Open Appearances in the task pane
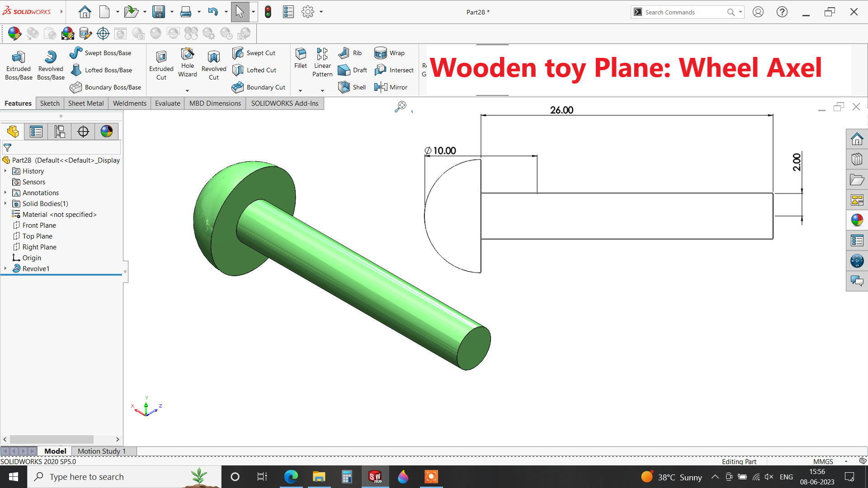Viewport: 868px width, 488px height. (x=857, y=220)
